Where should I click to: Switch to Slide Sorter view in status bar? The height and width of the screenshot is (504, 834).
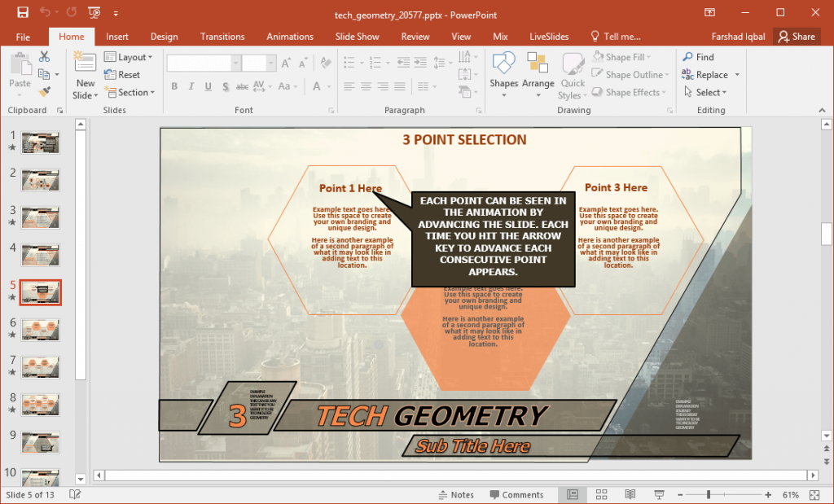pos(601,494)
